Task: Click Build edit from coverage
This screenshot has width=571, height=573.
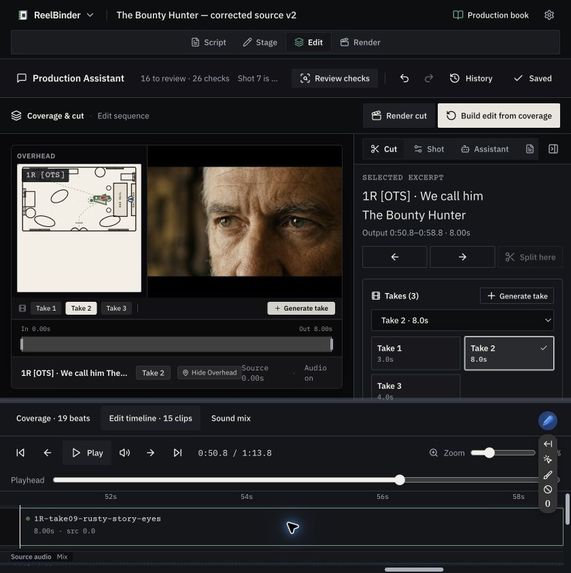Action: click(499, 116)
